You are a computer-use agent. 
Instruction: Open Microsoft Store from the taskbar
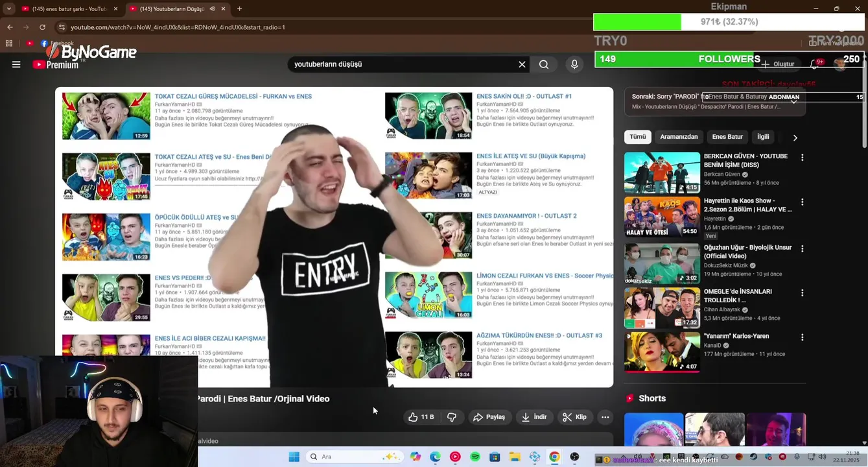(x=495, y=457)
